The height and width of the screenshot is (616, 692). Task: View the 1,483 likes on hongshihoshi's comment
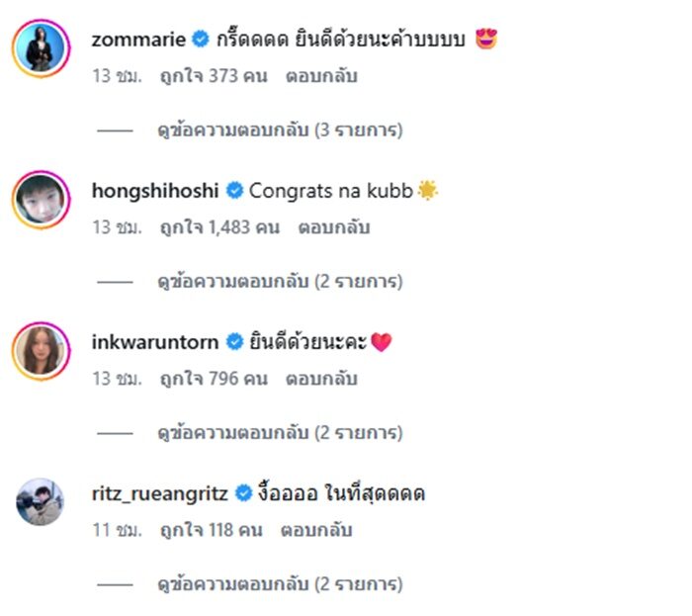coord(219,227)
